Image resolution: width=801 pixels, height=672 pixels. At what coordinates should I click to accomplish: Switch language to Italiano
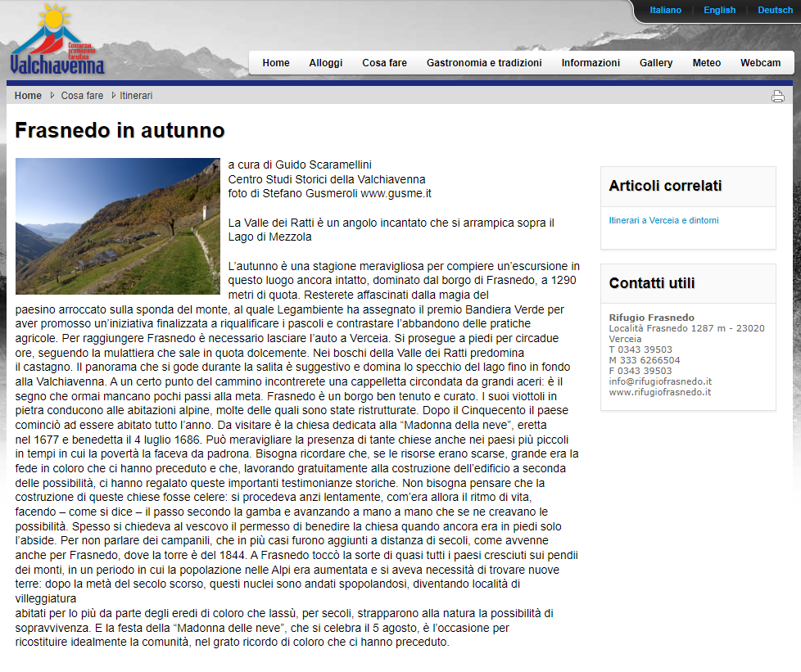(665, 11)
